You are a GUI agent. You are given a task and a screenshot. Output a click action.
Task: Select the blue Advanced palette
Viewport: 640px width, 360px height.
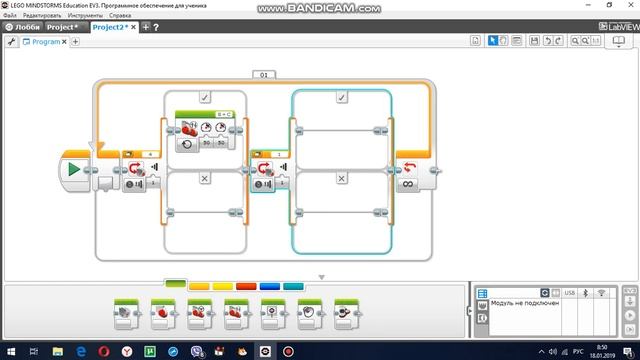(x=270, y=287)
